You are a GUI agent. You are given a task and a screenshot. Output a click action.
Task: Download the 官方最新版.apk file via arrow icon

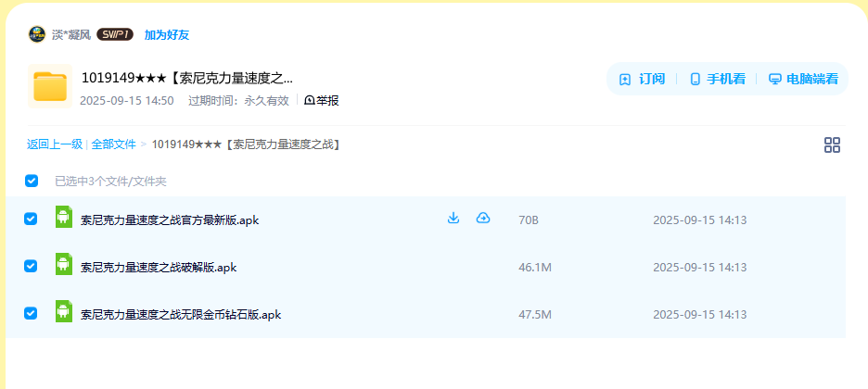tap(453, 219)
